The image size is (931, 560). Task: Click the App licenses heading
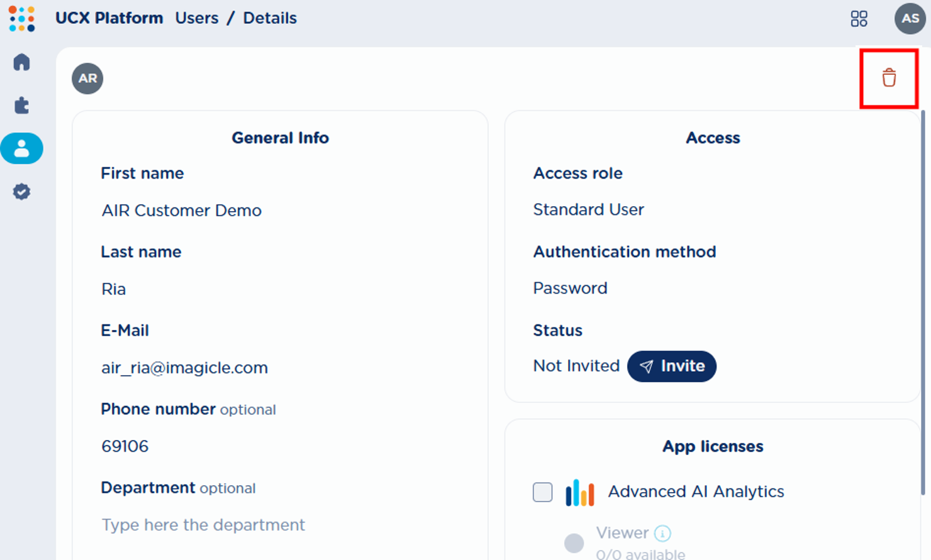[x=713, y=446]
